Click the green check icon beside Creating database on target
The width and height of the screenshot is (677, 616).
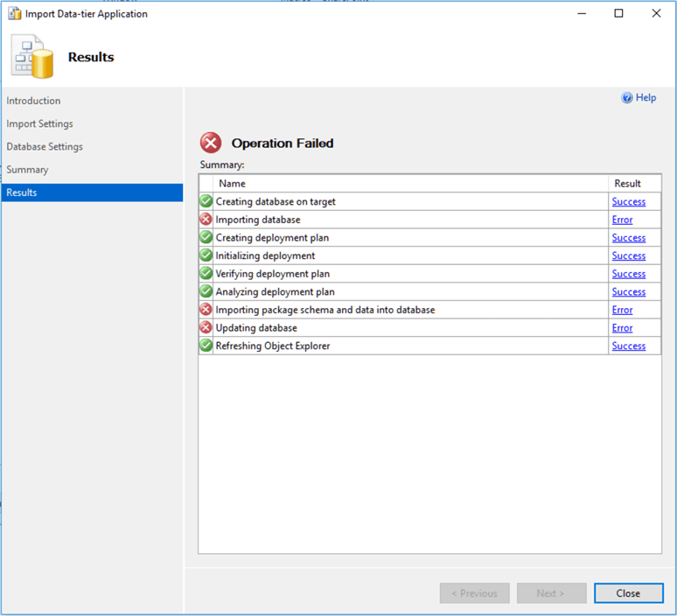tap(206, 201)
